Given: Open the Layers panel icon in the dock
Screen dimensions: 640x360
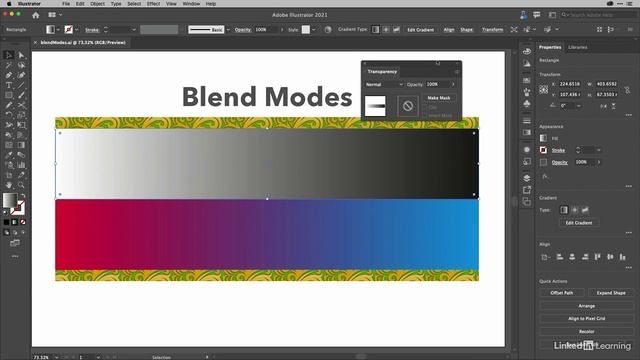Looking at the screenshot, I should 527,178.
